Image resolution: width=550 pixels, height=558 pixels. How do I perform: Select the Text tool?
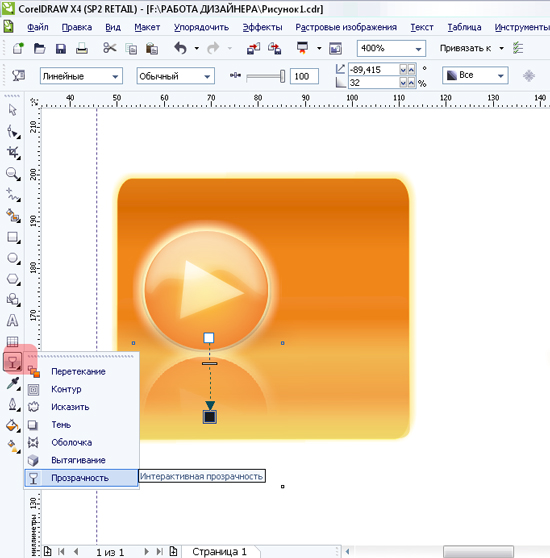coord(12,321)
